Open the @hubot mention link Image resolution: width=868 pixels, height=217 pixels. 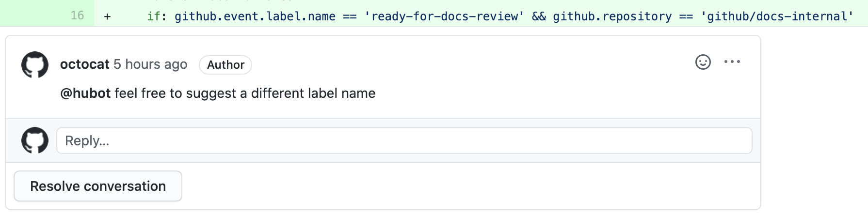85,93
